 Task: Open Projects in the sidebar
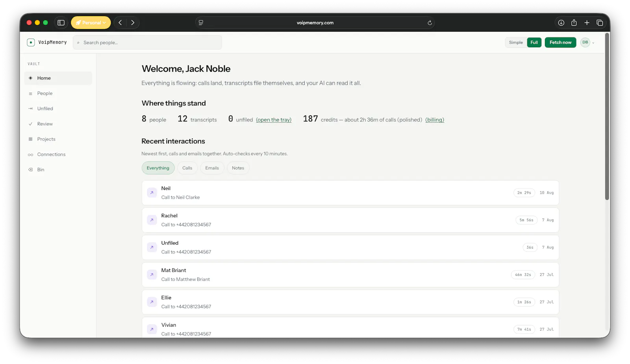coord(58,139)
